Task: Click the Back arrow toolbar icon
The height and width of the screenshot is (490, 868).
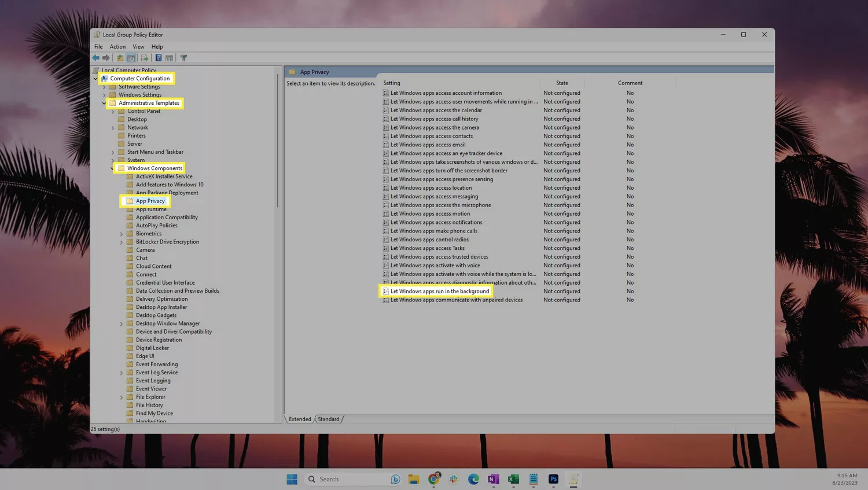Action: (96, 58)
